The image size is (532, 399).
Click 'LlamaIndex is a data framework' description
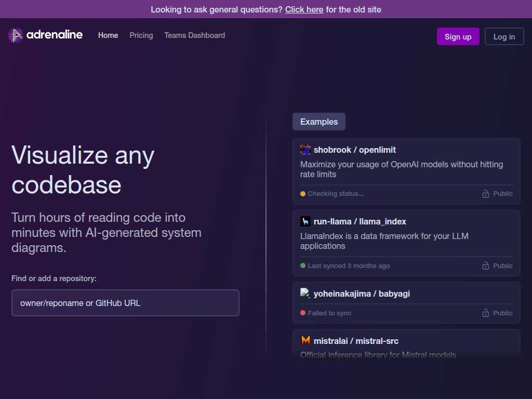click(x=384, y=241)
